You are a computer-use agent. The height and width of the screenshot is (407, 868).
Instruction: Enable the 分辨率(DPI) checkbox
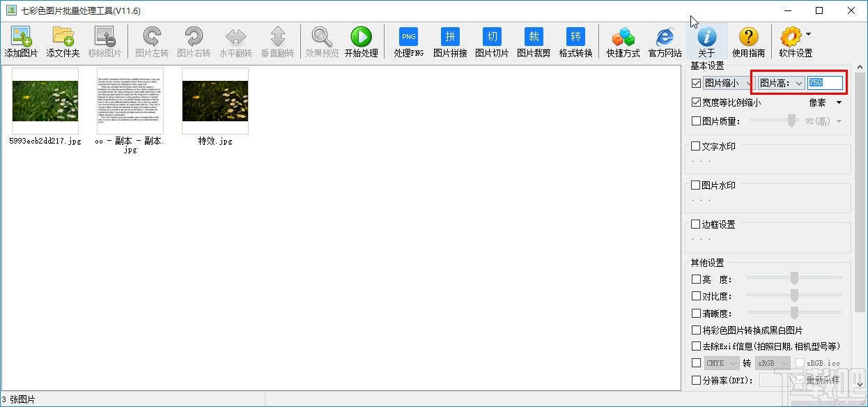click(x=697, y=381)
